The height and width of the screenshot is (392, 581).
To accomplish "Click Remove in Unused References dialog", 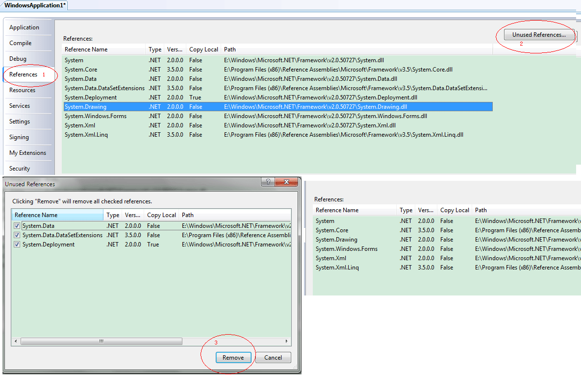I will pyautogui.click(x=233, y=358).
